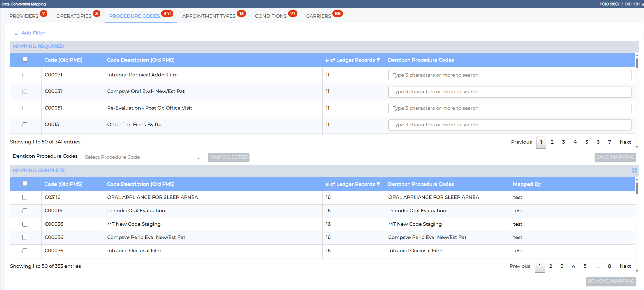
Task: Check the C00131 row checkbox
Action: pos(25,125)
